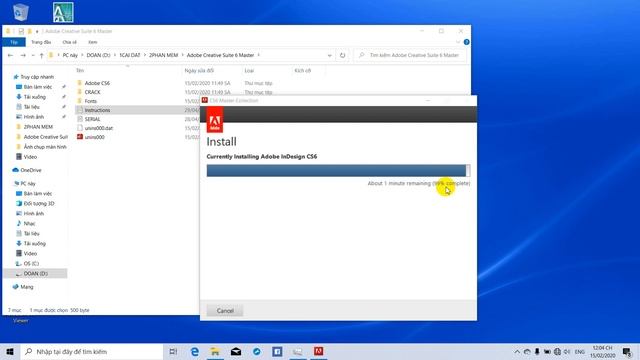Open 2PHAN MEM in sidebar
This screenshot has height=360, width=640.
tap(38, 127)
